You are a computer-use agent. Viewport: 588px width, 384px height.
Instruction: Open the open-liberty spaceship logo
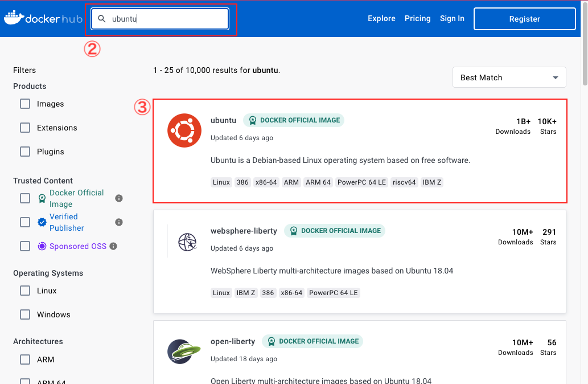(184, 352)
